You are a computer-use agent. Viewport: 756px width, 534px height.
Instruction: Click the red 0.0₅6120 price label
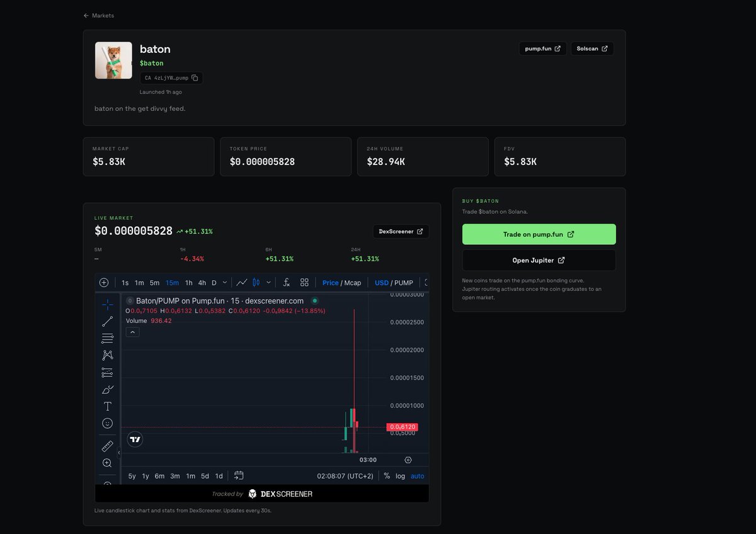tap(402, 427)
